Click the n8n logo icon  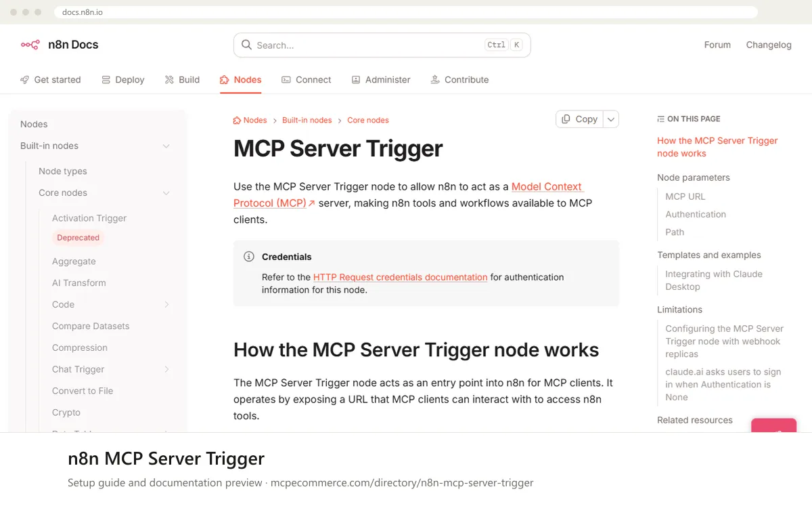(x=30, y=45)
